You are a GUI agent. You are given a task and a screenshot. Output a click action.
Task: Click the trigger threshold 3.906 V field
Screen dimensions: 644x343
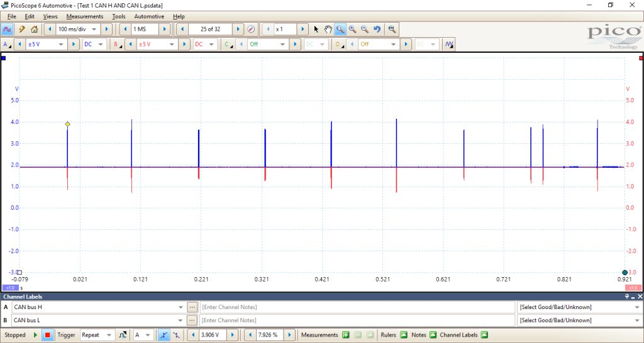pos(213,335)
